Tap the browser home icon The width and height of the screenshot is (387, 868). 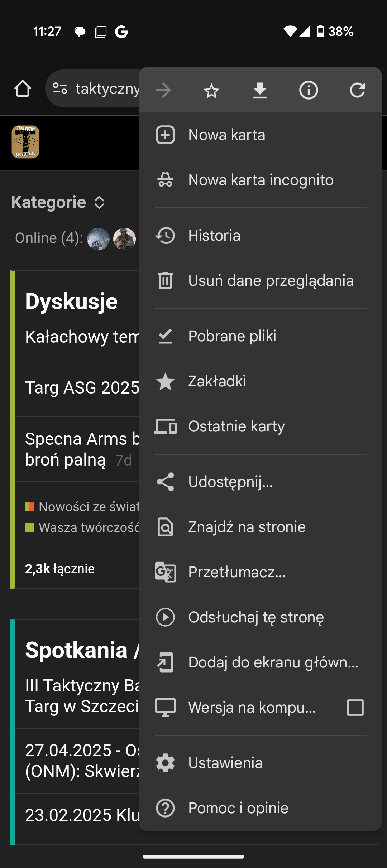(x=23, y=89)
